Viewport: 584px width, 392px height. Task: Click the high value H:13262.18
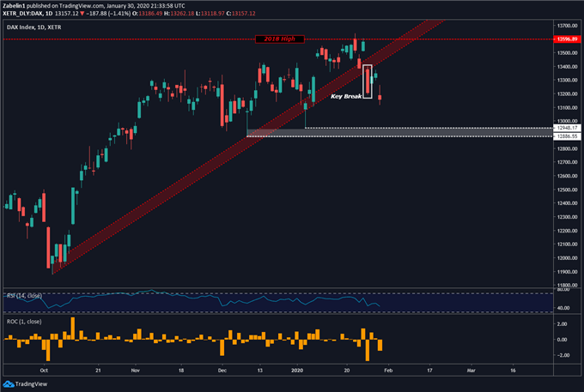179,14
